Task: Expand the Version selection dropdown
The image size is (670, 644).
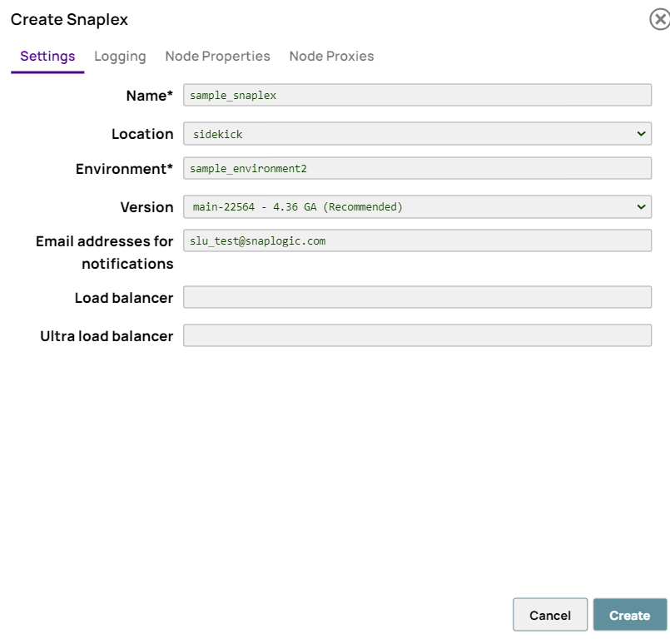Action: tap(416, 206)
